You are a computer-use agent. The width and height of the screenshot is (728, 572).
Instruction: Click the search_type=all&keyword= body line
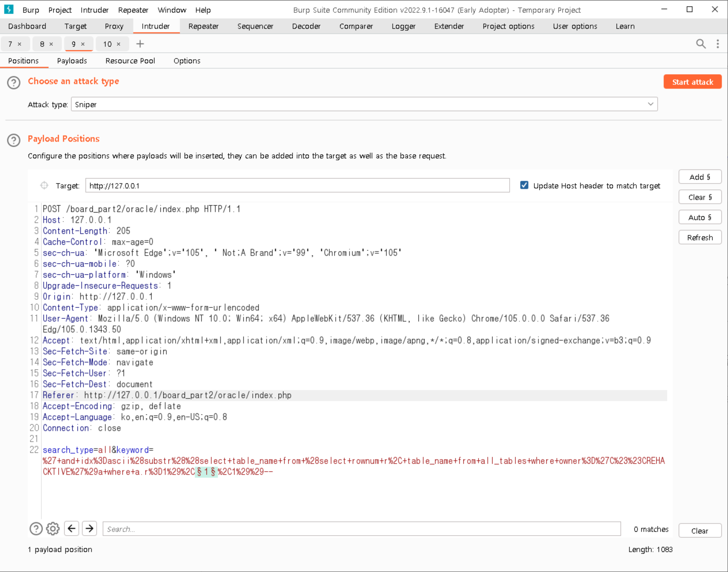pyautogui.click(x=98, y=449)
